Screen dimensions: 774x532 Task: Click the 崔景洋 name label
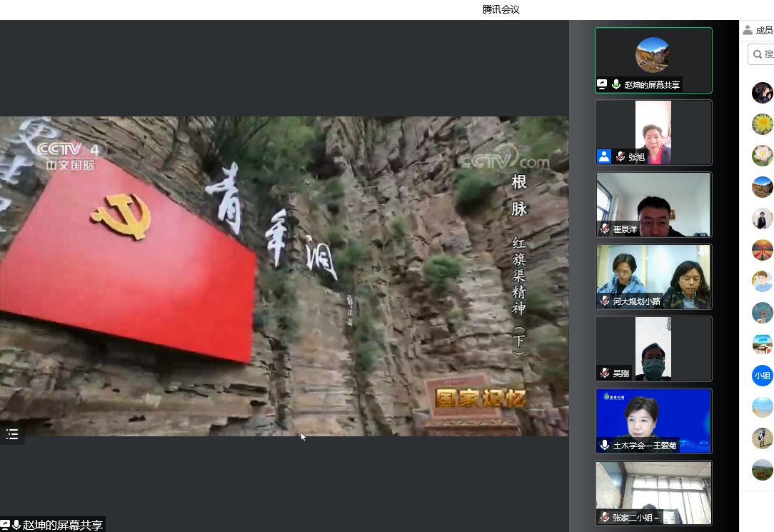(x=625, y=229)
